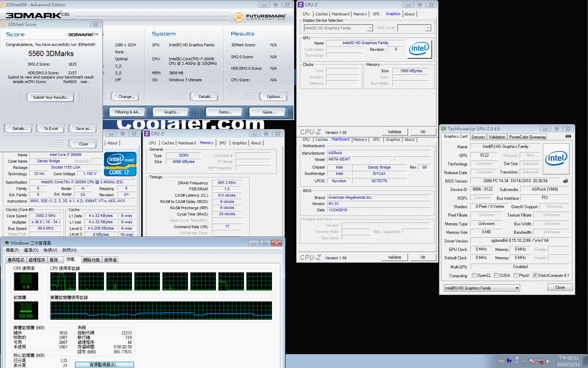The width and height of the screenshot is (588, 368).
Task: Enable the OpenCL checkbox in GPU-Z
Action: (474, 275)
